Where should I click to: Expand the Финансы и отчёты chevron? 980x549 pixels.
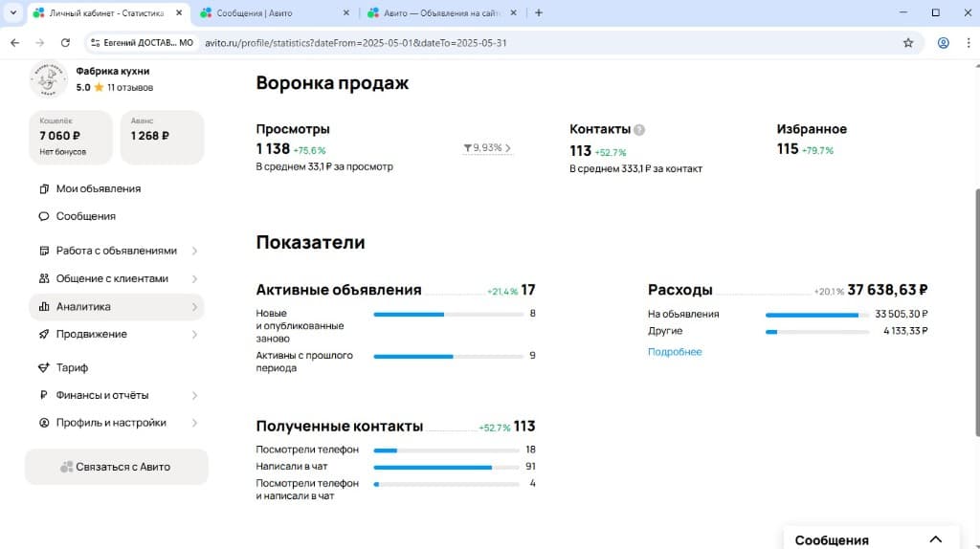[194, 395]
